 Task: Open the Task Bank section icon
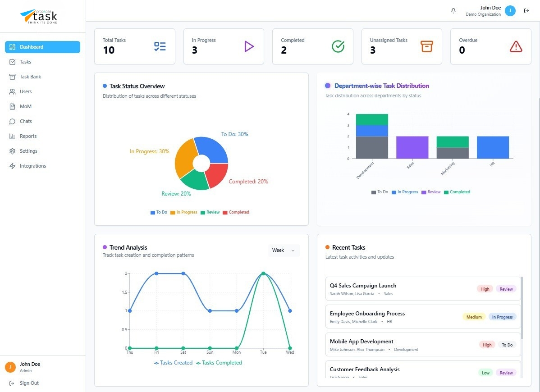(x=12, y=77)
